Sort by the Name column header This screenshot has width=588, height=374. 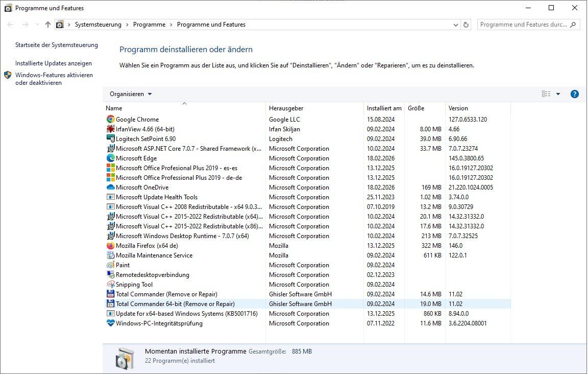point(184,108)
